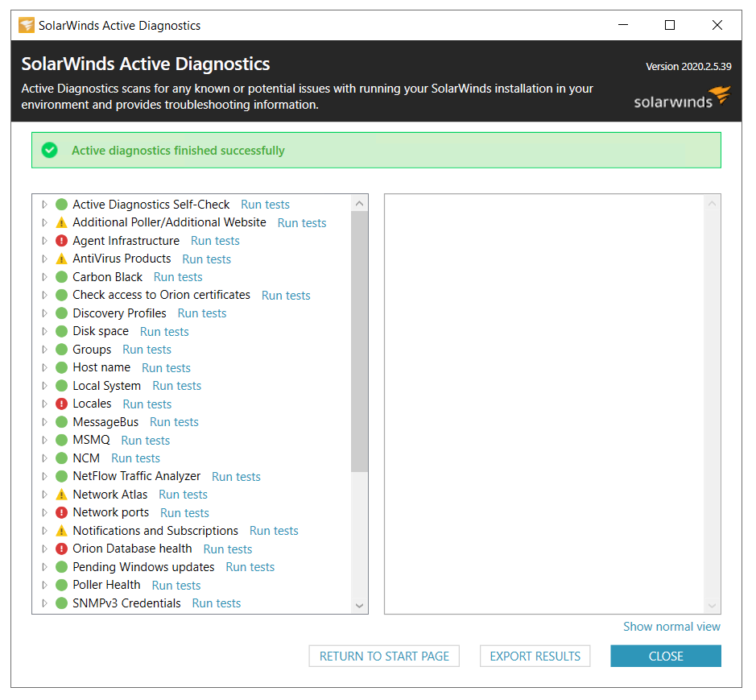Click test list scrollbar up arrow
The width and height of the screenshot is (756, 700).
pyautogui.click(x=359, y=204)
